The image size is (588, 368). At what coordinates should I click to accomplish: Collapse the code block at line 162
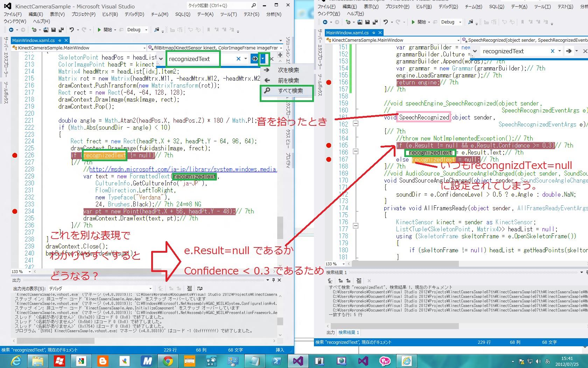click(x=356, y=124)
